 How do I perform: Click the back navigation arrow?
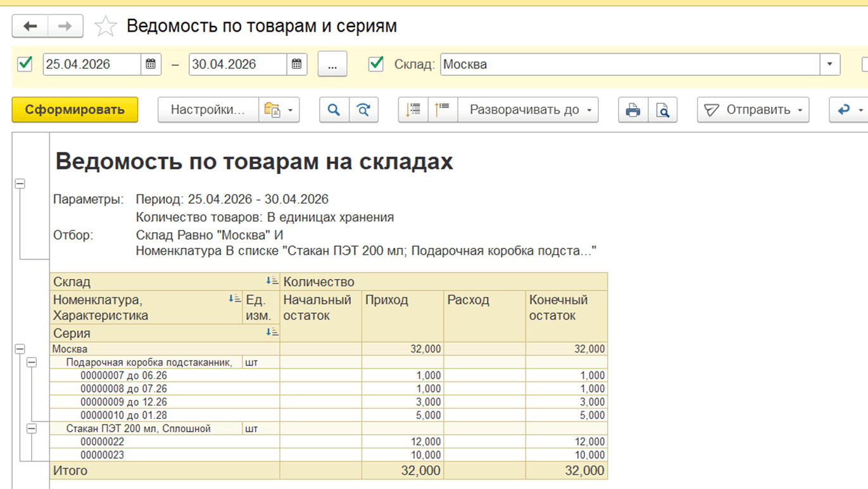(30, 27)
